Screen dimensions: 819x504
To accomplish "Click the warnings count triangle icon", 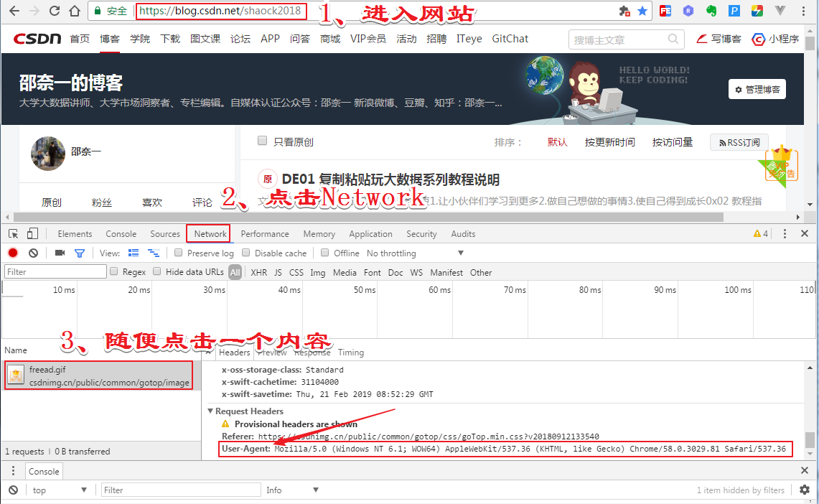I will (757, 234).
